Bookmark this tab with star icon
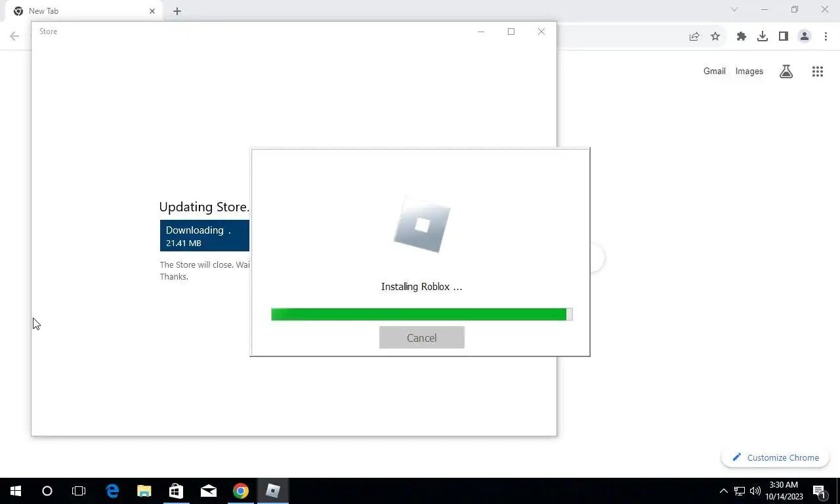 click(715, 37)
